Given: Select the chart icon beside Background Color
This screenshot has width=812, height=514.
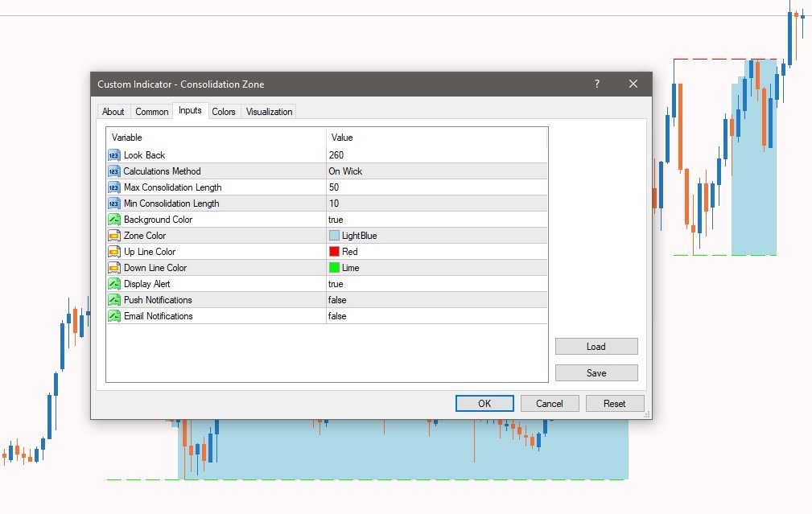Looking at the screenshot, I should pos(113,219).
